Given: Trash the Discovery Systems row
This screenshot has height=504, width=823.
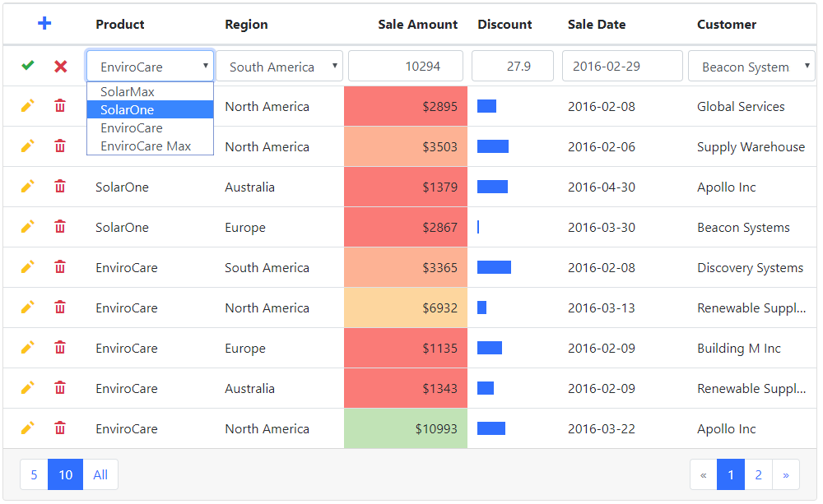Looking at the screenshot, I should (x=60, y=267).
